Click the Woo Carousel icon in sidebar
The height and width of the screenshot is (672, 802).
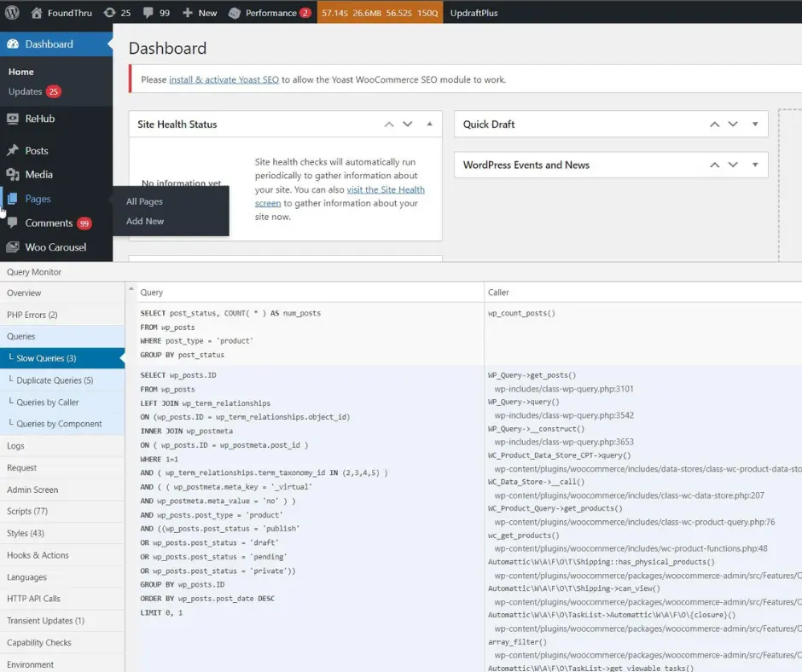(x=13, y=247)
